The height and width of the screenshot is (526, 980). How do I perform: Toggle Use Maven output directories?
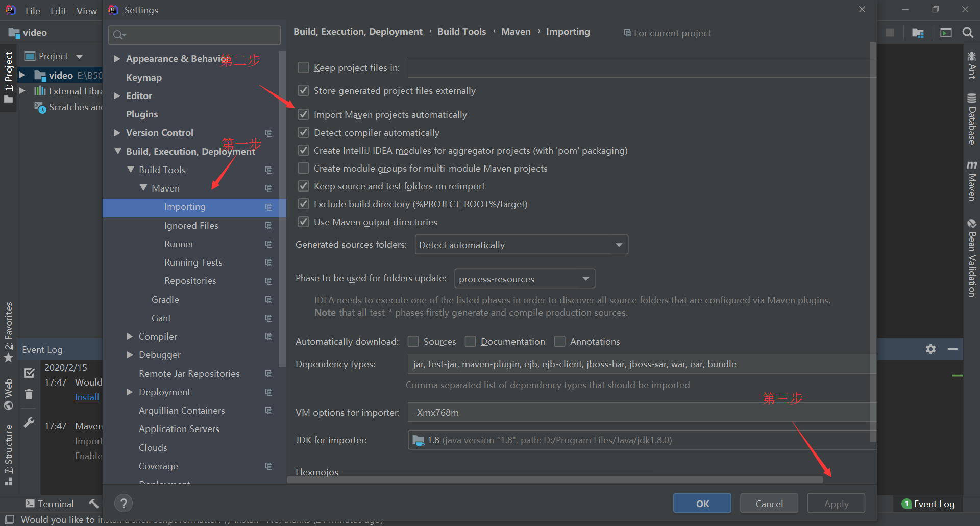tap(303, 222)
